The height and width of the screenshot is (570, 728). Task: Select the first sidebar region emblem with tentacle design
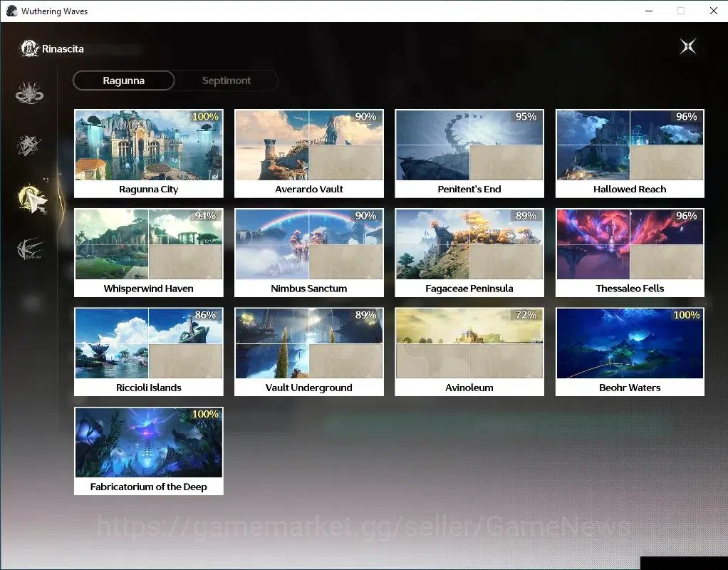click(29, 93)
